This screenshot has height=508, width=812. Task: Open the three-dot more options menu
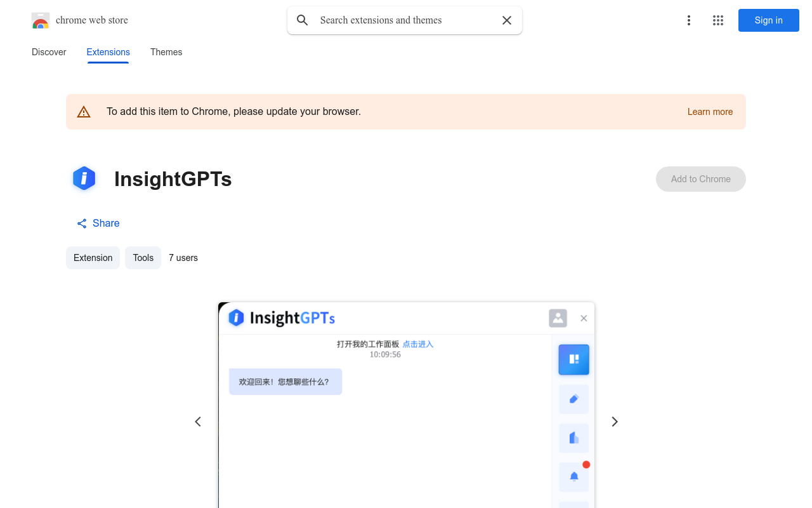(689, 20)
